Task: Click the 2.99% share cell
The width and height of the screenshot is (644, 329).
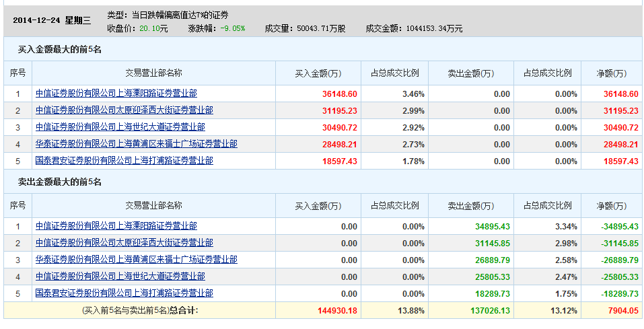Action: pyautogui.click(x=413, y=111)
